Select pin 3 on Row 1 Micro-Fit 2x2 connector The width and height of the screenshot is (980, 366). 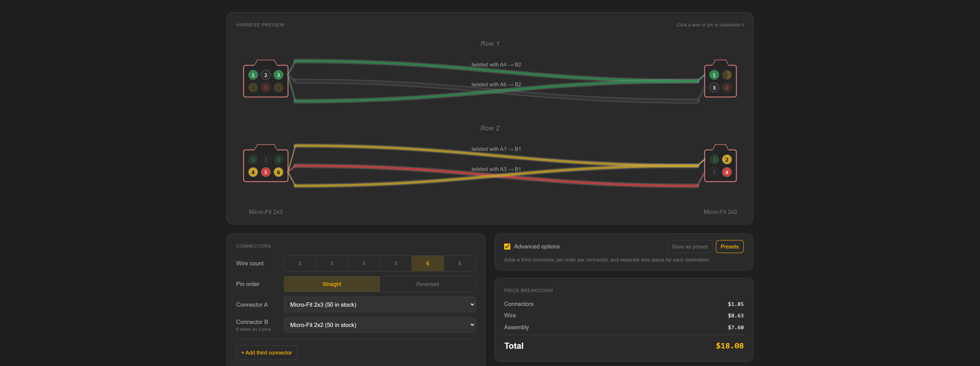pyautogui.click(x=714, y=88)
